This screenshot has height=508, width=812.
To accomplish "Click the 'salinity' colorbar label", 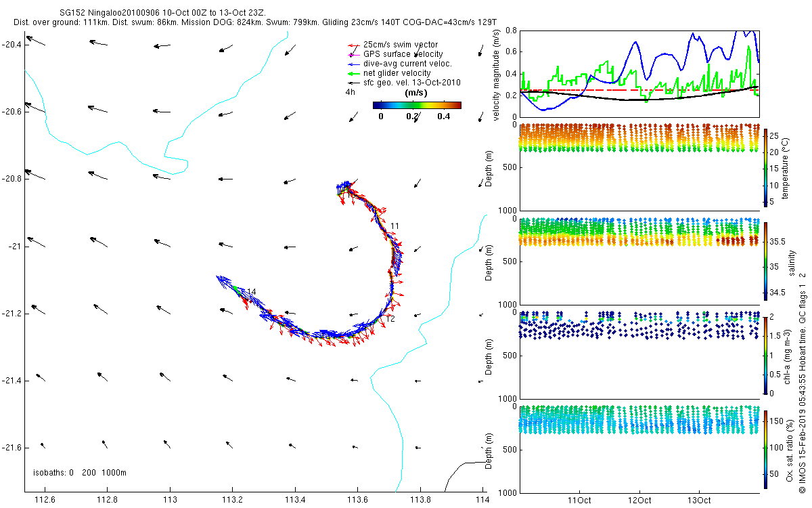I will (x=792, y=263).
